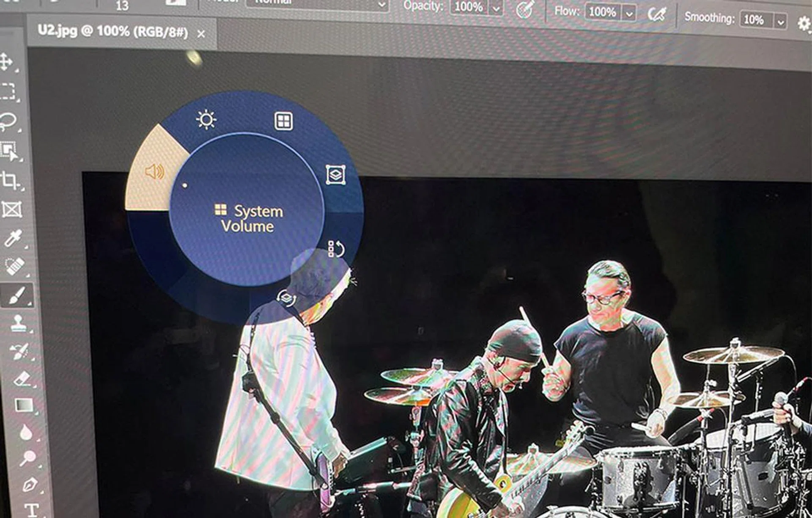Select the Clone Stamp tool
812x518 pixels.
pos(18,323)
